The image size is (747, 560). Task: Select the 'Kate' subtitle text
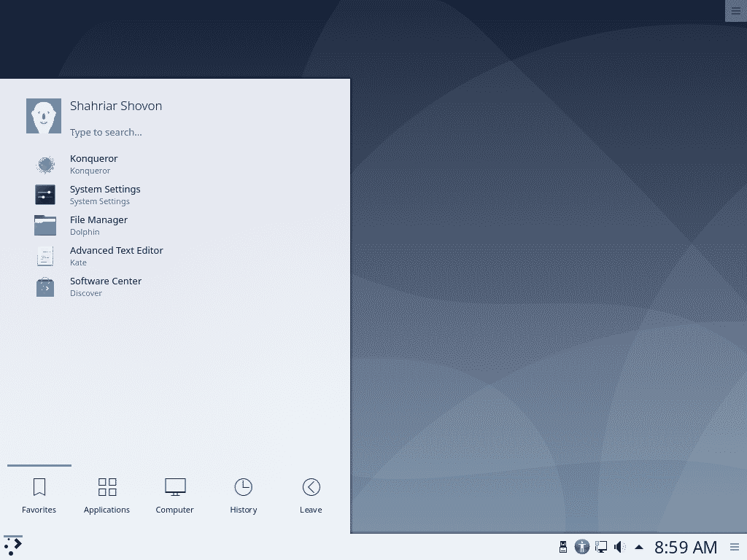[x=78, y=262]
